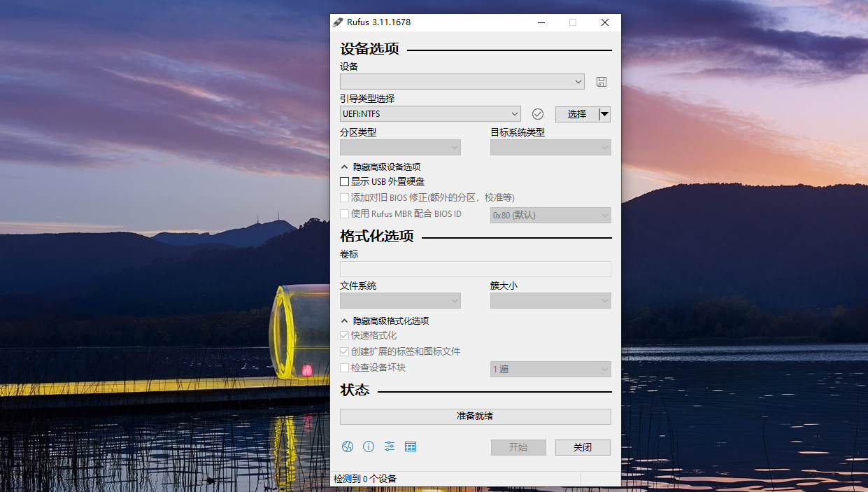Click the 准备就绪 status progress bar

click(476, 416)
